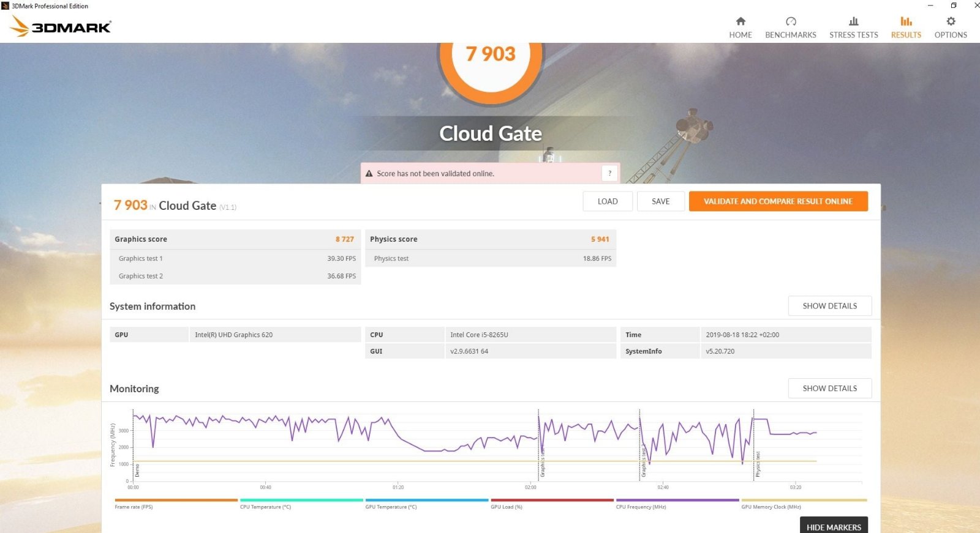Screen dimensions: 980x533
Task: Click the 3DMark logo
Action: (61, 26)
